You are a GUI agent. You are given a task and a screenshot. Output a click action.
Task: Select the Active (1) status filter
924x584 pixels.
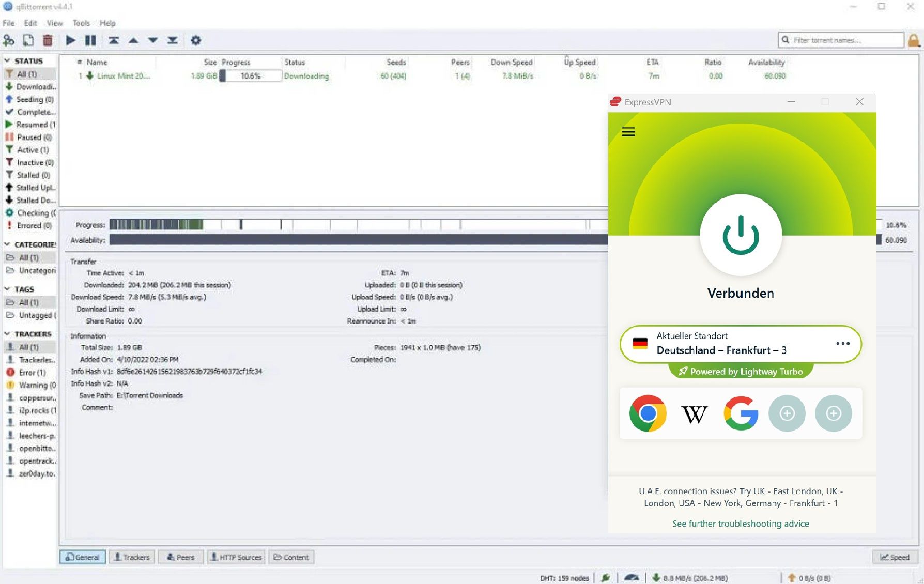click(x=30, y=150)
